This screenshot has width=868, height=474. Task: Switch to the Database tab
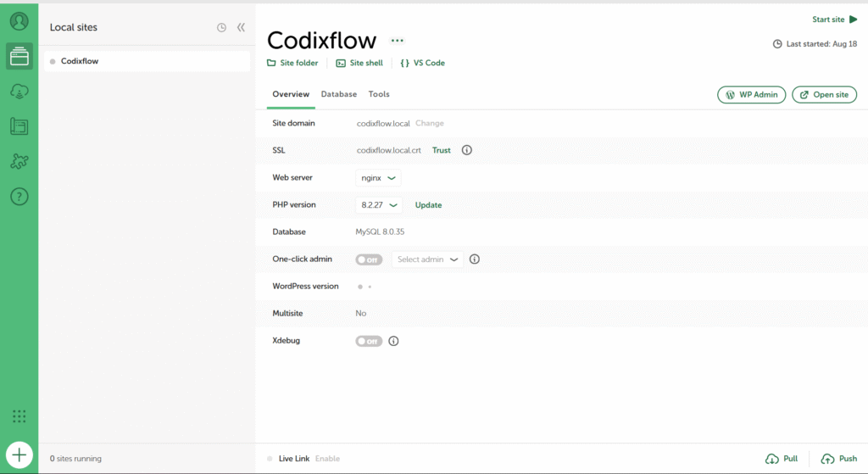[x=339, y=94]
